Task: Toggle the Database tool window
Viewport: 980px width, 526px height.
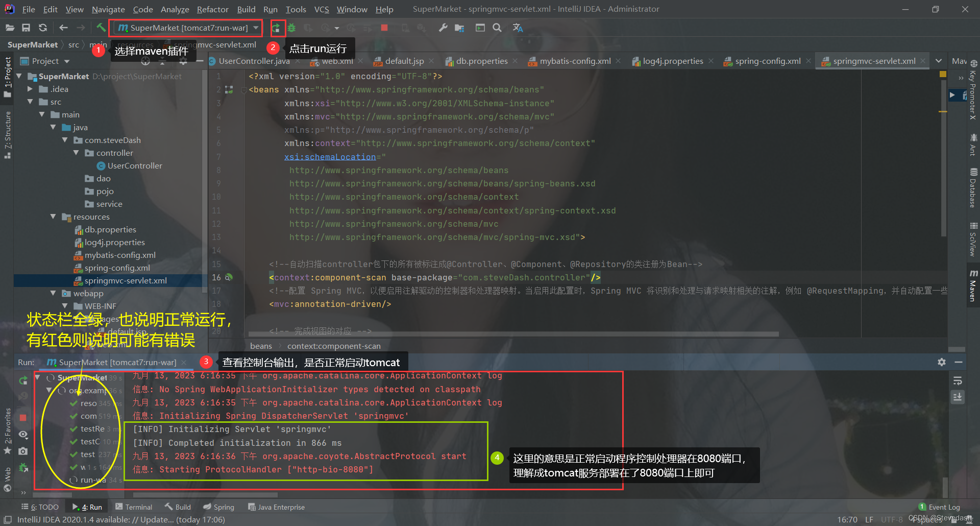Action: [973, 188]
